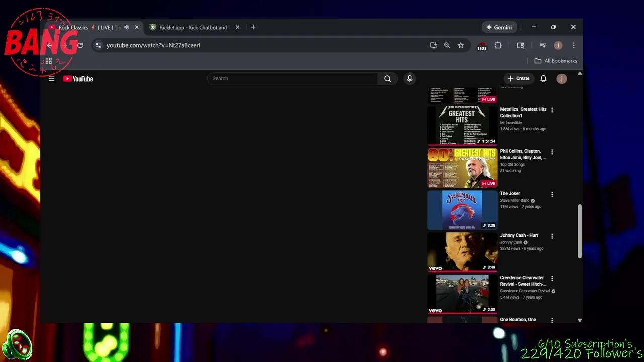644x362 pixels.
Task: Open Phil Collins, Clapton, Elton John title
Action: pyautogui.click(x=523, y=154)
